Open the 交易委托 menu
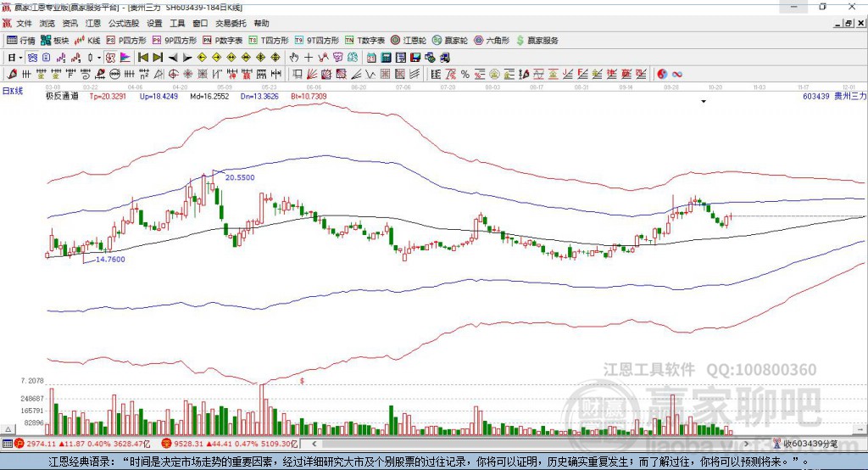This screenshot has height=470, width=868. [231, 23]
